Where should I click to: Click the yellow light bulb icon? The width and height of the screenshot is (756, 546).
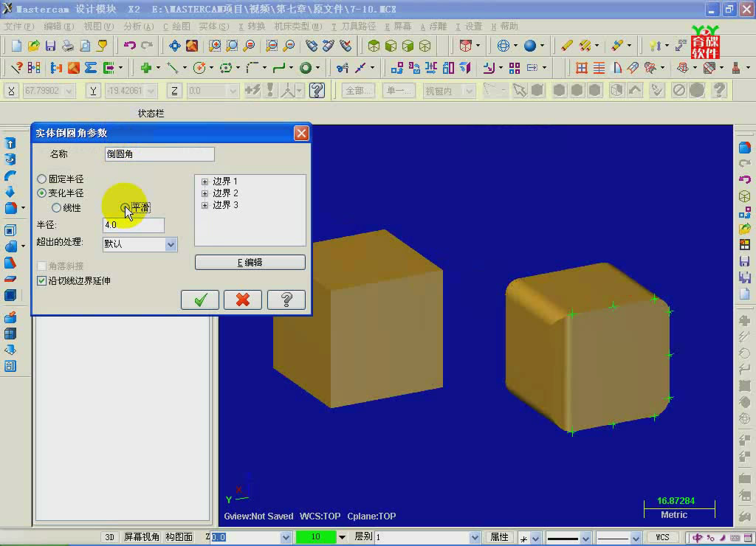[655, 46]
